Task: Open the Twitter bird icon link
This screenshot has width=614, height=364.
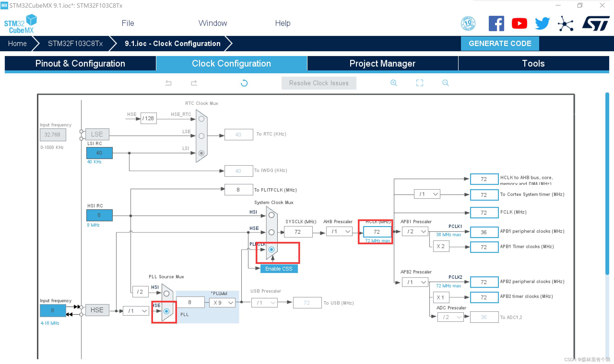Action: [x=542, y=23]
